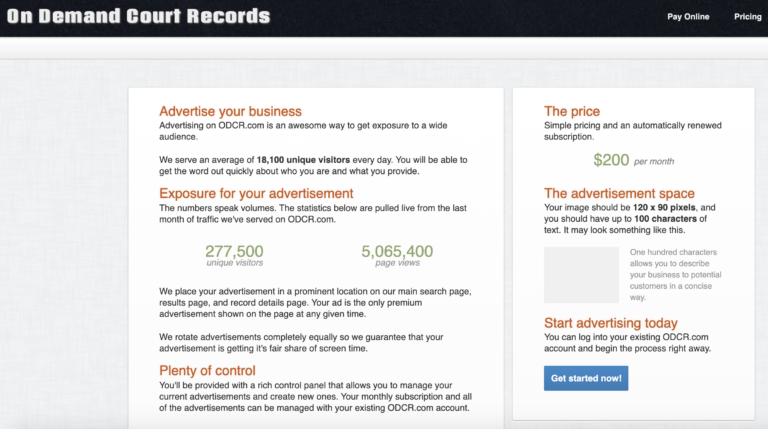Go to the Pricing page
The width and height of the screenshot is (768, 429).
(x=747, y=17)
